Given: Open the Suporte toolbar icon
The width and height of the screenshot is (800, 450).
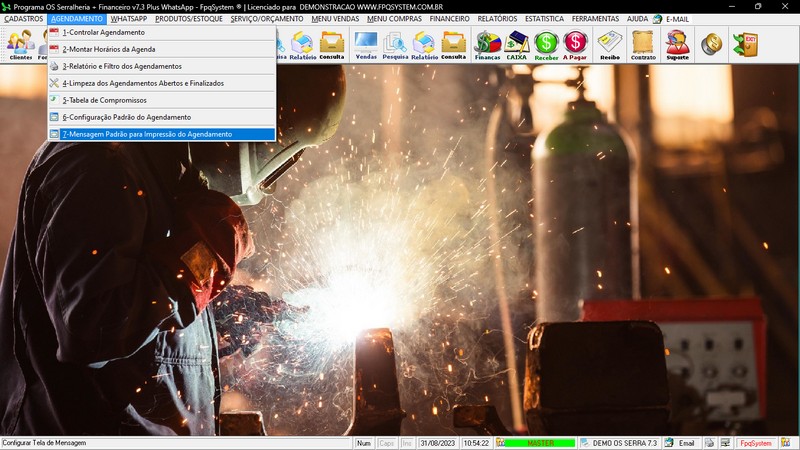Looking at the screenshot, I should click(x=677, y=45).
